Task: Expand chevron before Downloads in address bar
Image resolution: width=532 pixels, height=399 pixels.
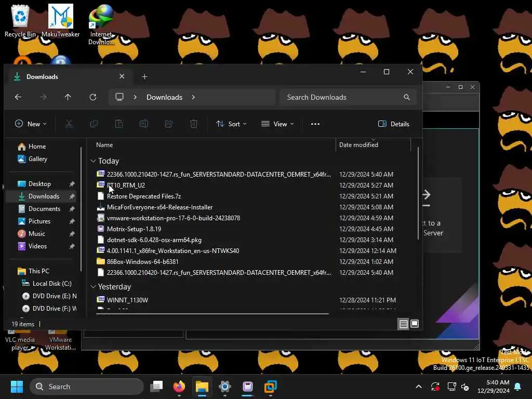Action: [135, 97]
